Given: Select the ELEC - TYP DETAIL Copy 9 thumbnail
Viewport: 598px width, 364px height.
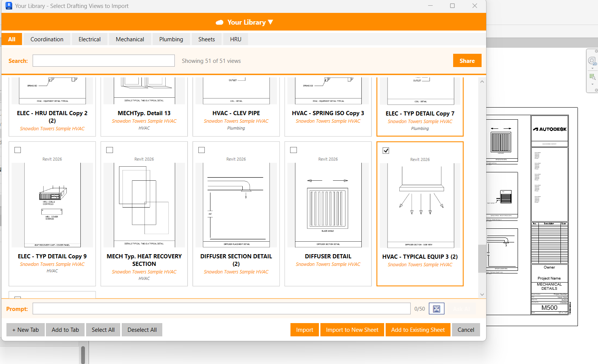Looking at the screenshot, I should (x=52, y=205).
